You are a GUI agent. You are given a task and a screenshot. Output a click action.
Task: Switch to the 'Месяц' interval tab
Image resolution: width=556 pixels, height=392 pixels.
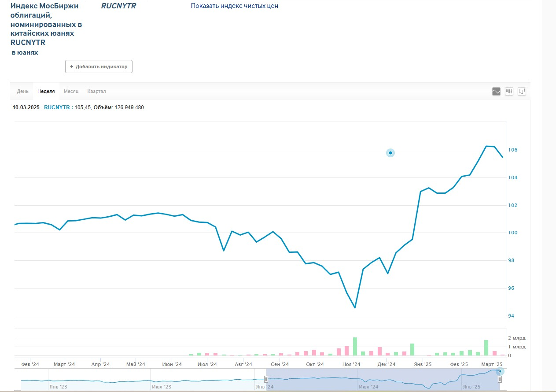(71, 91)
